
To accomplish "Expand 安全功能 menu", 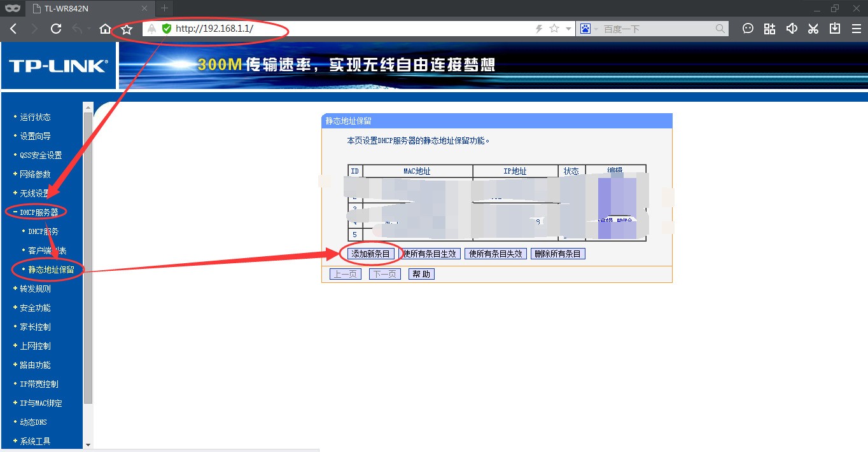I will click(x=35, y=308).
